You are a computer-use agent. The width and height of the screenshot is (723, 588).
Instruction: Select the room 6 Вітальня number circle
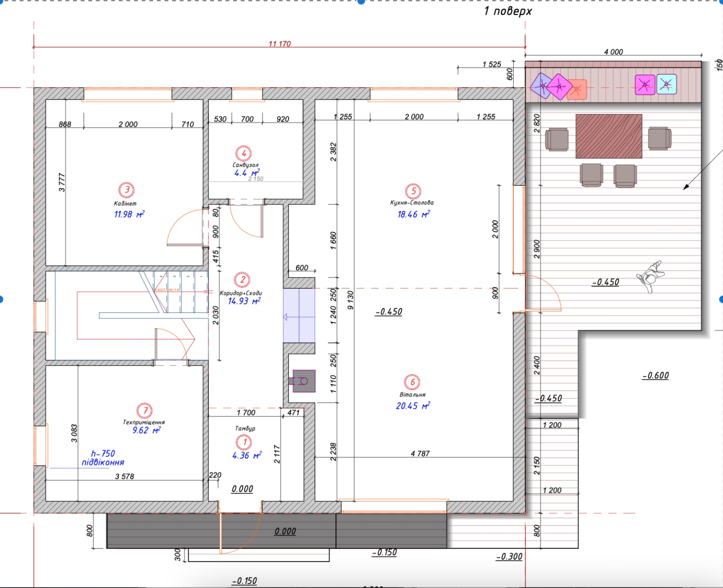pos(412,382)
